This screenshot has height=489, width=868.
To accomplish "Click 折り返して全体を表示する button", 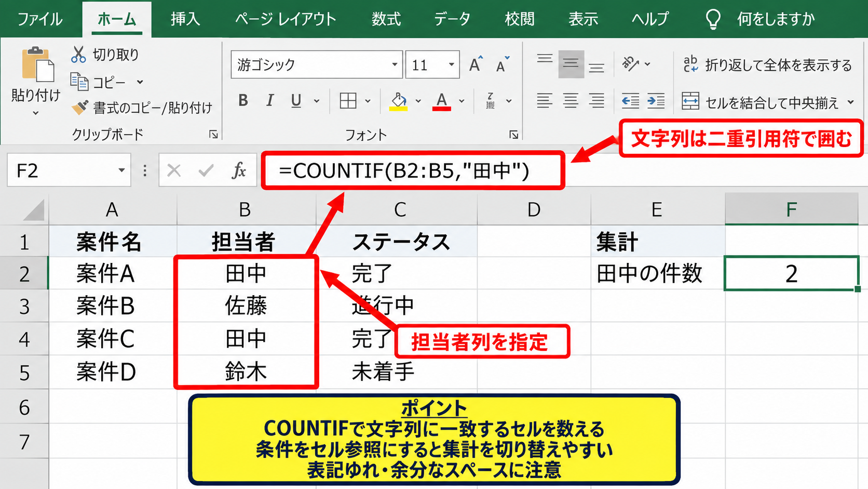I will [x=767, y=65].
